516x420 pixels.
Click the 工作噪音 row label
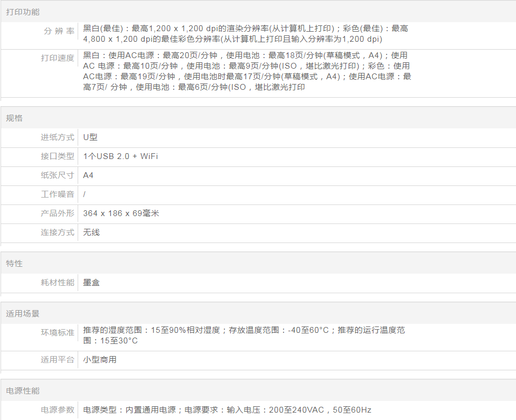(x=58, y=194)
